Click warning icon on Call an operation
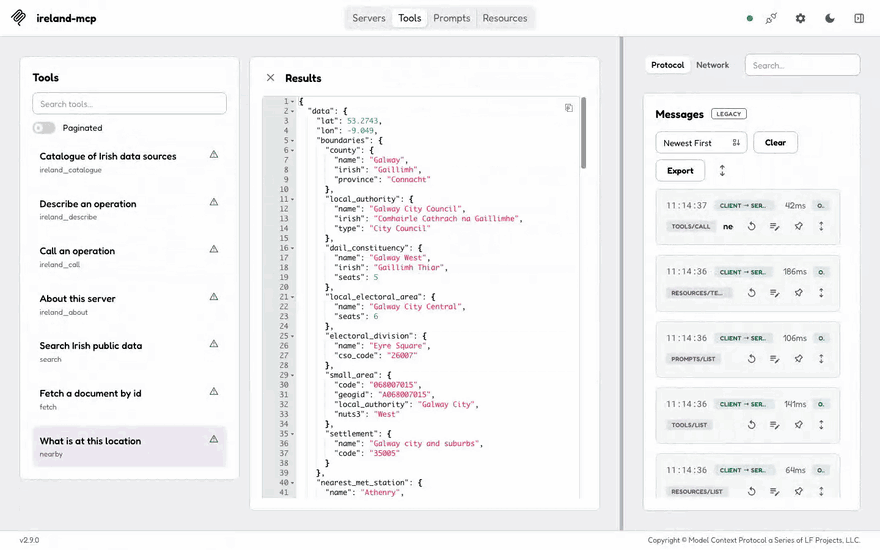The width and height of the screenshot is (880, 550). coord(214,249)
